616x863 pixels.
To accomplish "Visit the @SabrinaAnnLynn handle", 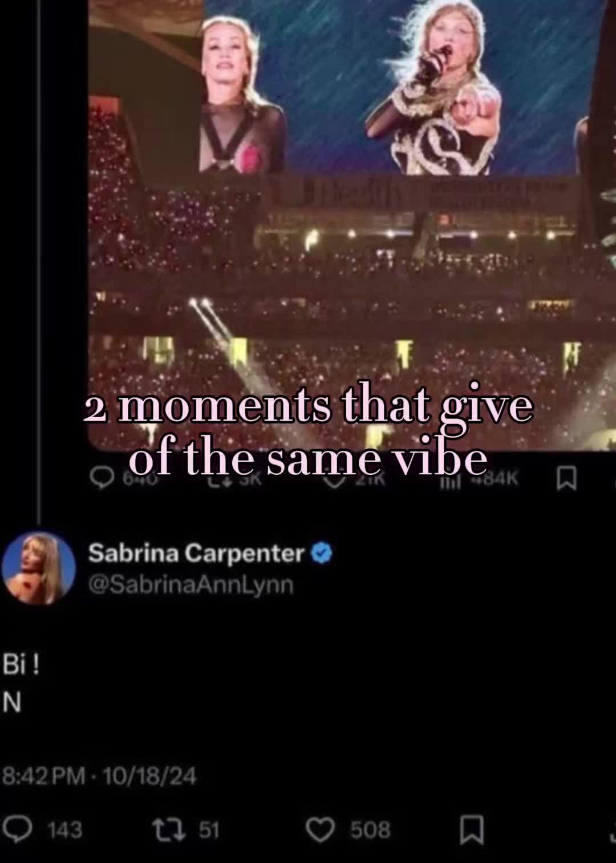I will (x=191, y=584).
